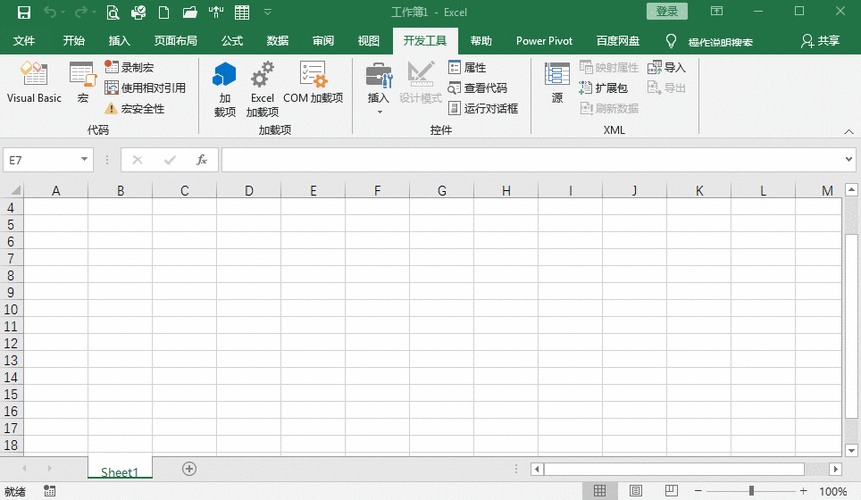The height and width of the screenshot is (500, 861).
Task: Switch to the 审阅 Review tab
Action: click(x=323, y=41)
